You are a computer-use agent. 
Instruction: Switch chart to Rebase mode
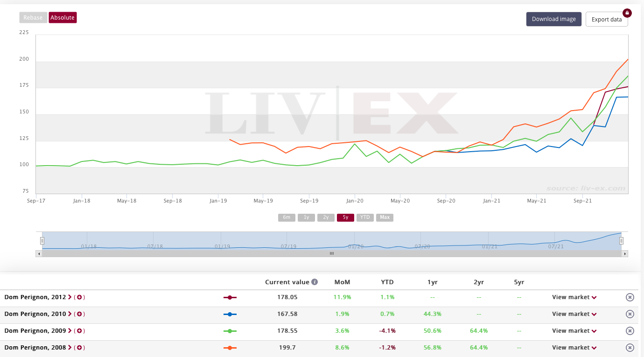pyautogui.click(x=33, y=18)
